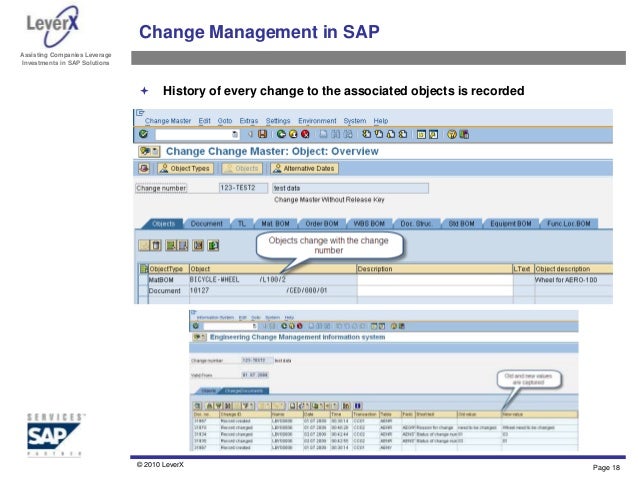Open the System menu in Change Master window

pyautogui.click(x=354, y=121)
